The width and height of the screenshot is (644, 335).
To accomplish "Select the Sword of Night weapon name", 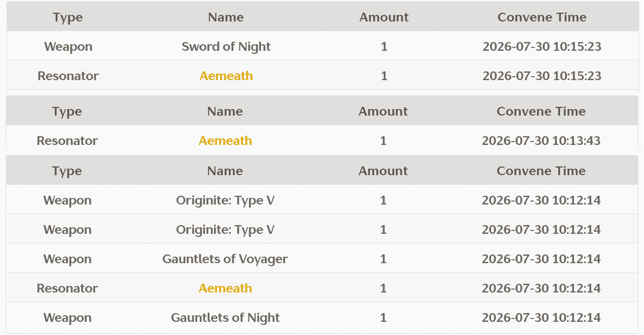I will coord(226,46).
